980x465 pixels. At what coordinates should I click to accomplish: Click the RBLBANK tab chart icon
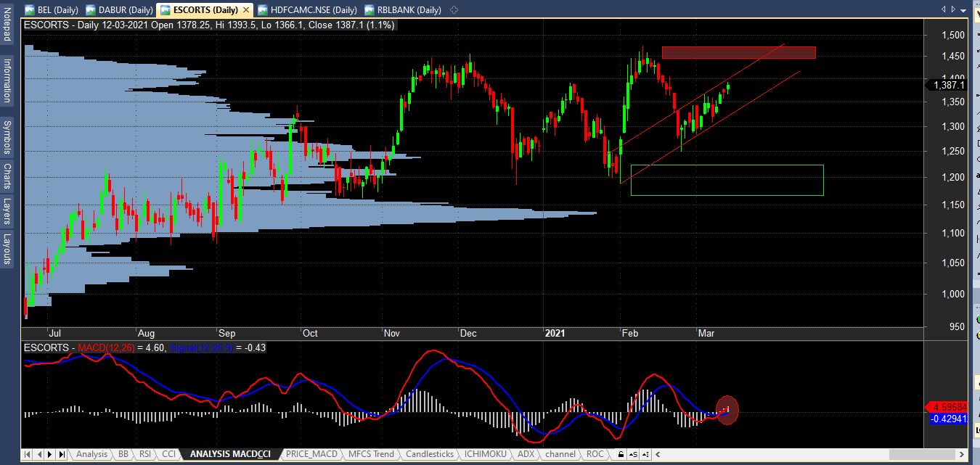(370, 10)
